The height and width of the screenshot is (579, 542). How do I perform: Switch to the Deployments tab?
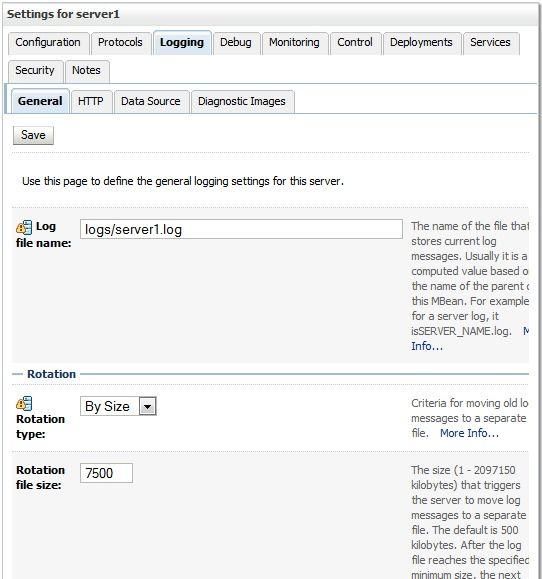(x=422, y=43)
